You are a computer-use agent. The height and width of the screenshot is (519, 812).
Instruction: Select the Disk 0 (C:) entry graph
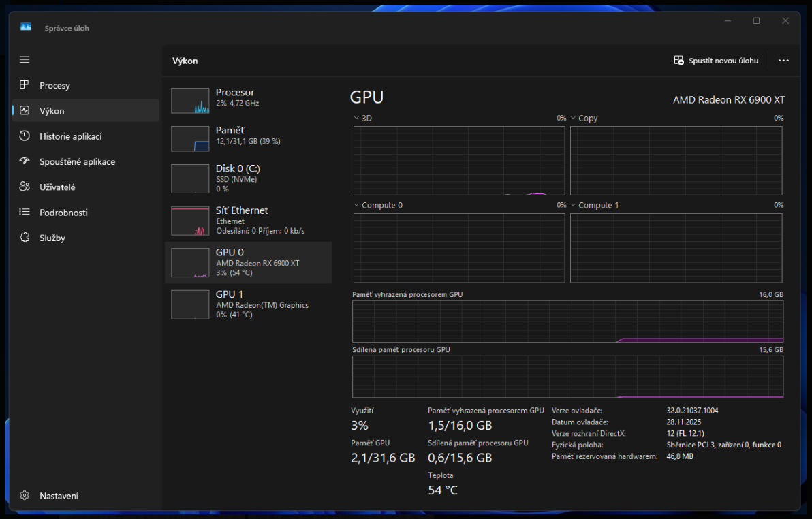190,178
